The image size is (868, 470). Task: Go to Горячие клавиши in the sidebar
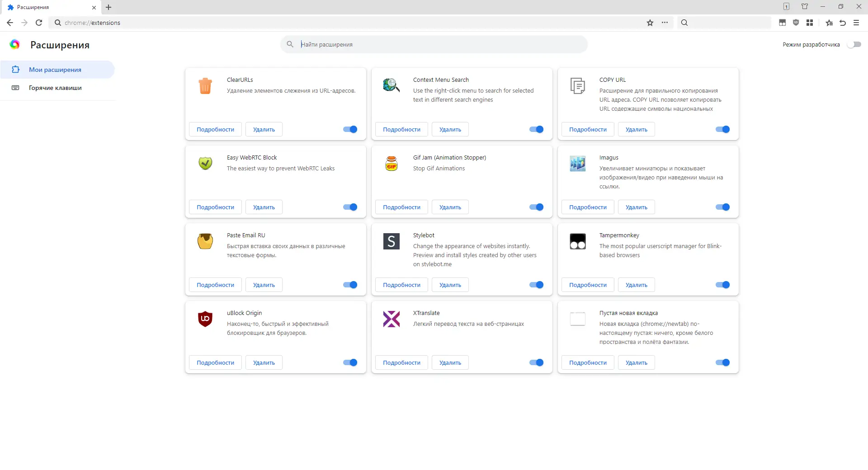coord(55,88)
